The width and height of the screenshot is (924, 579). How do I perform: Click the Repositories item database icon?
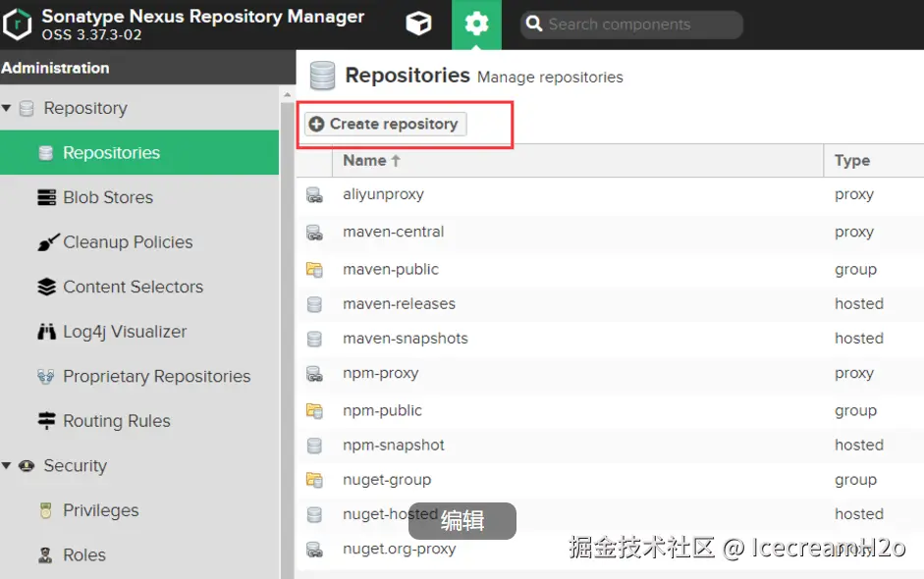45,153
